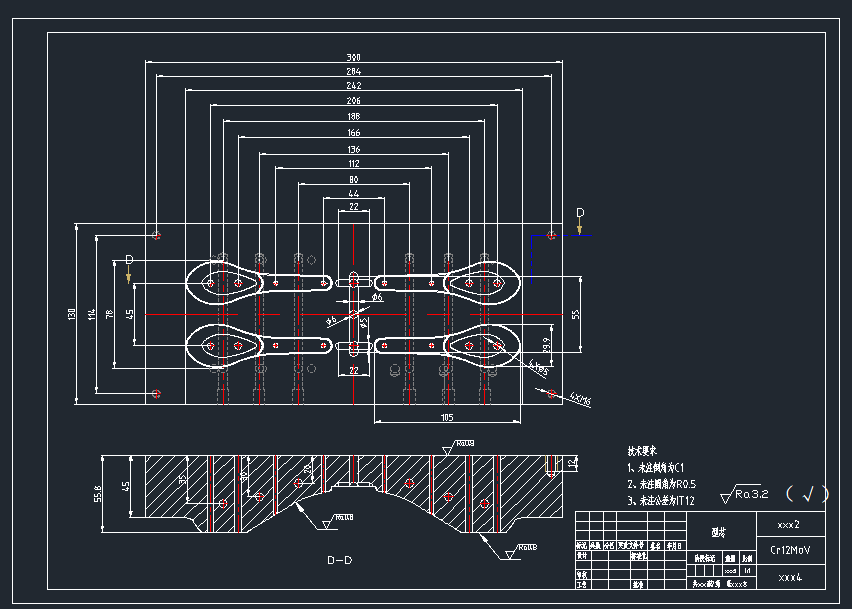This screenshot has height=609, width=852.
Task: Pick the 44 dimension text
Action: click(354, 193)
